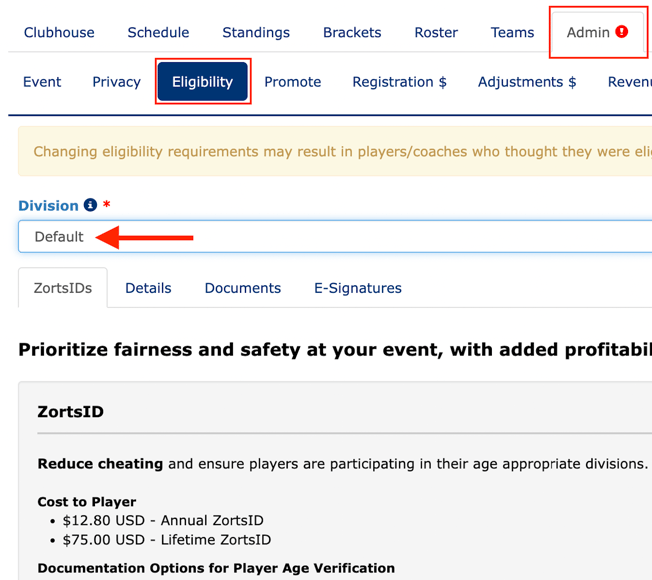652x580 pixels.
Task: Open the Brackets tab
Action: tap(352, 32)
